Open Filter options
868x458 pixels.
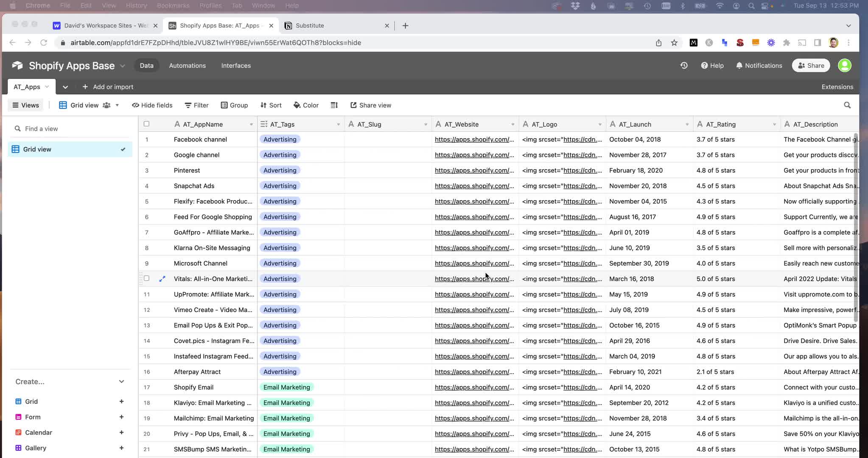pos(196,105)
